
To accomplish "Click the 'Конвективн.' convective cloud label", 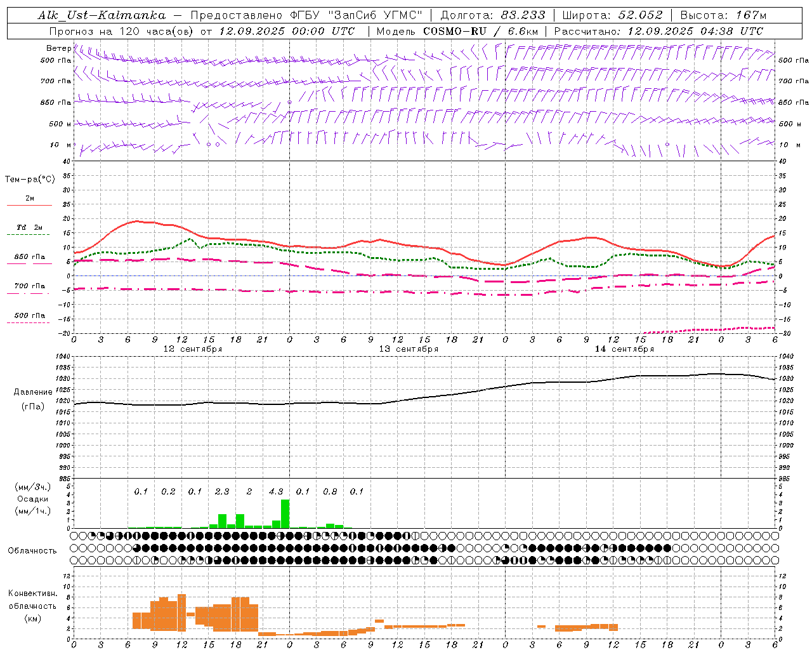I will pyautogui.click(x=32, y=594).
